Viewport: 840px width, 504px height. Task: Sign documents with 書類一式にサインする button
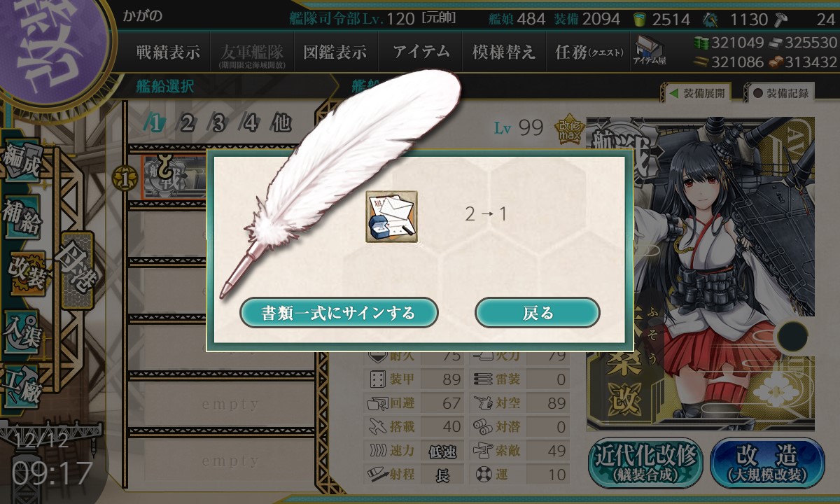pos(339,313)
